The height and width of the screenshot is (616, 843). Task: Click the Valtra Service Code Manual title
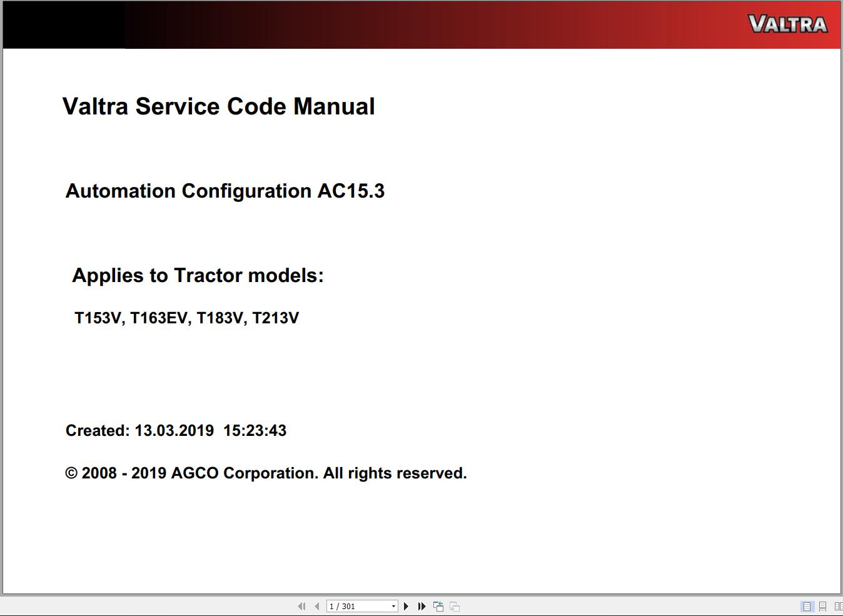click(x=219, y=106)
